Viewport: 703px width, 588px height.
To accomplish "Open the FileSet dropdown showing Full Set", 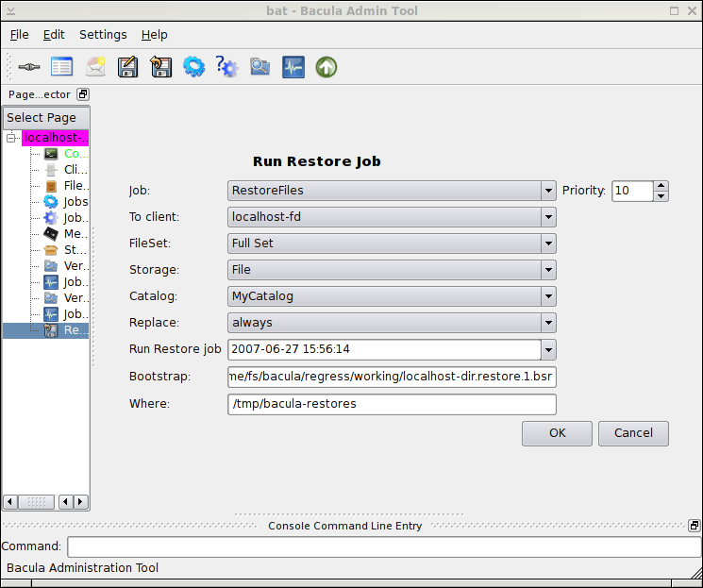I will point(392,244).
